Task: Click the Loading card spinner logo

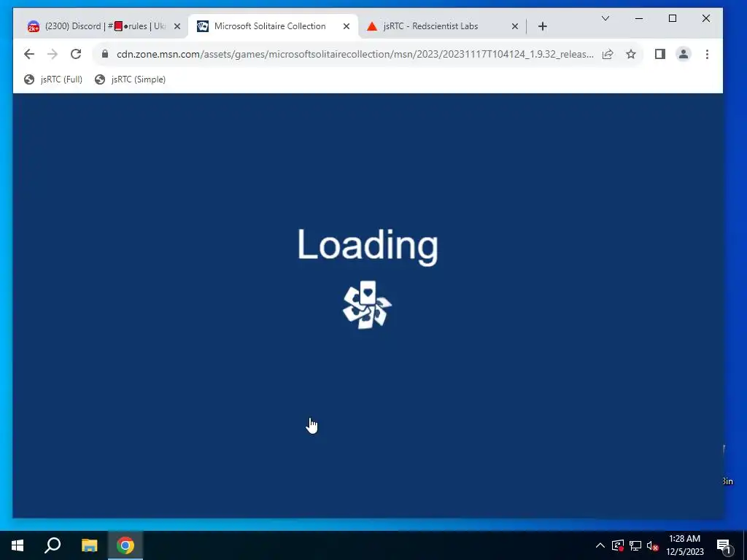Action: click(368, 305)
